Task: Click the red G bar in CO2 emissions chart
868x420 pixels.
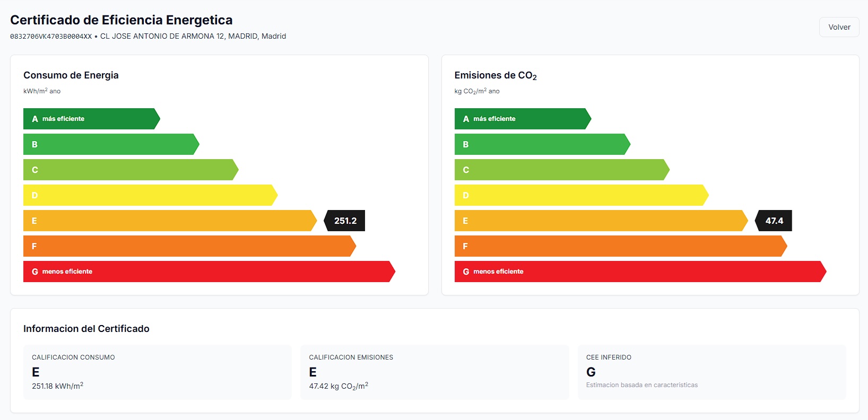Action: click(x=639, y=272)
